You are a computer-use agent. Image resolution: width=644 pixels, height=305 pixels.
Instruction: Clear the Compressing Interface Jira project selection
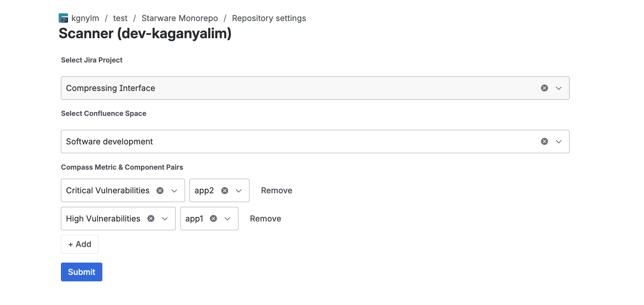pos(544,88)
